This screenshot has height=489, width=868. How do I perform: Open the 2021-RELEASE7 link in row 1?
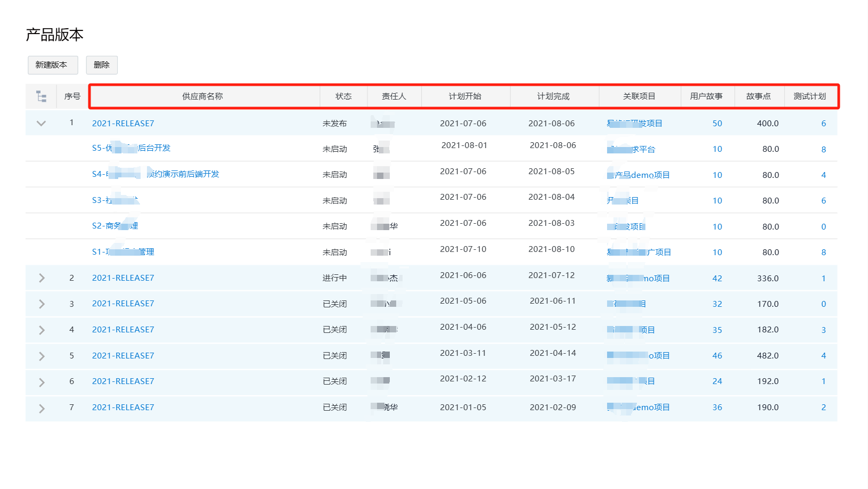coord(123,124)
